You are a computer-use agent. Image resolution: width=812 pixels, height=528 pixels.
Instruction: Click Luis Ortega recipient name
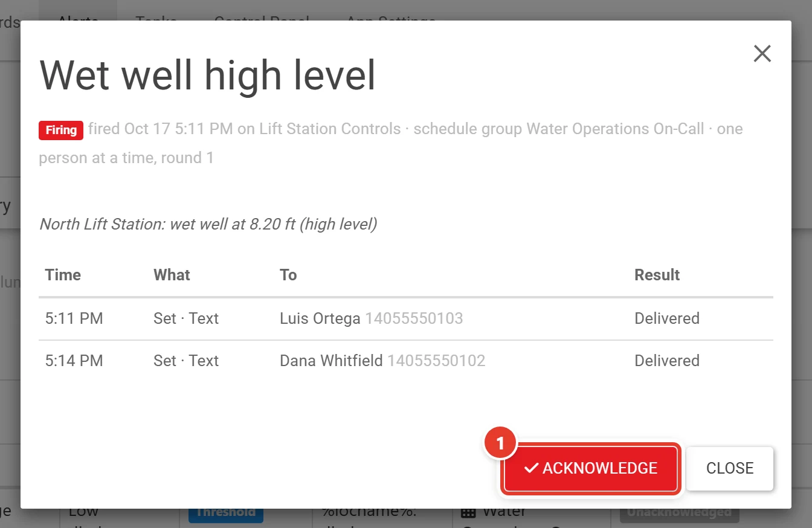coord(320,318)
